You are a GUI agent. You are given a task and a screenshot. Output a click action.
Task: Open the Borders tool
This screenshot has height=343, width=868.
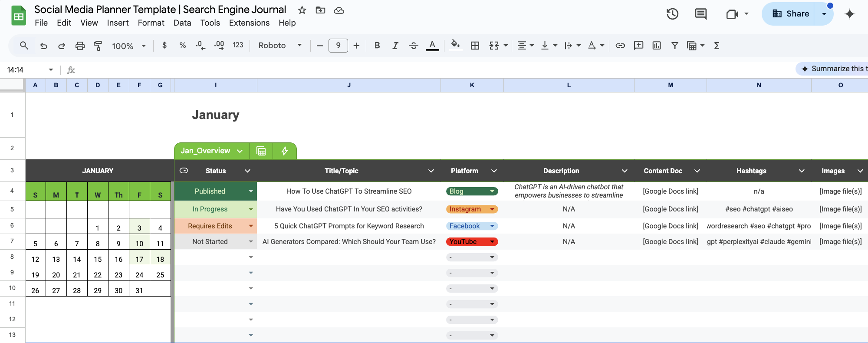pyautogui.click(x=475, y=46)
